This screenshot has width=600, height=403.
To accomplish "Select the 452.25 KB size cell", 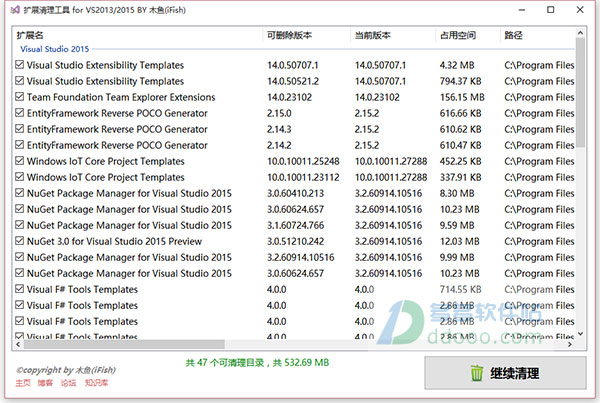I will tap(460, 161).
